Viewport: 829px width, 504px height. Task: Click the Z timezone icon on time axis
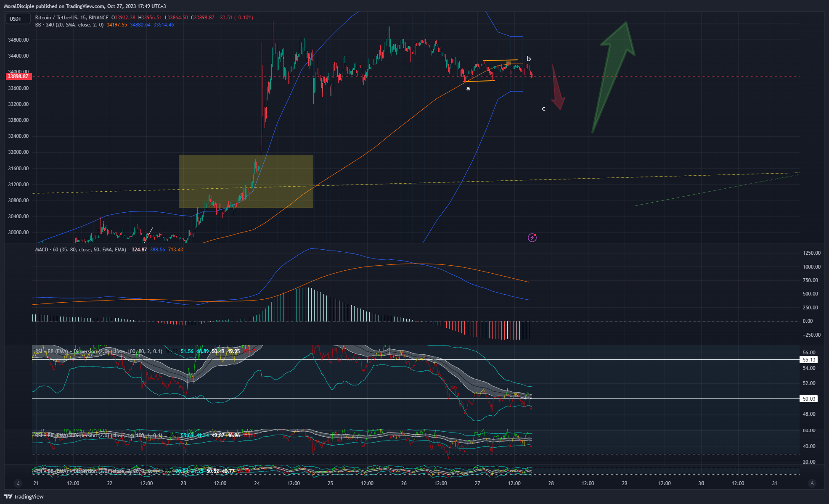click(18, 483)
